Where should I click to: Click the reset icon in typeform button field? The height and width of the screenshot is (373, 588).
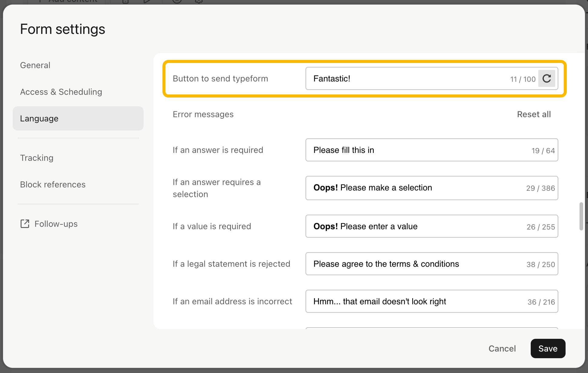click(x=546, y=79)
